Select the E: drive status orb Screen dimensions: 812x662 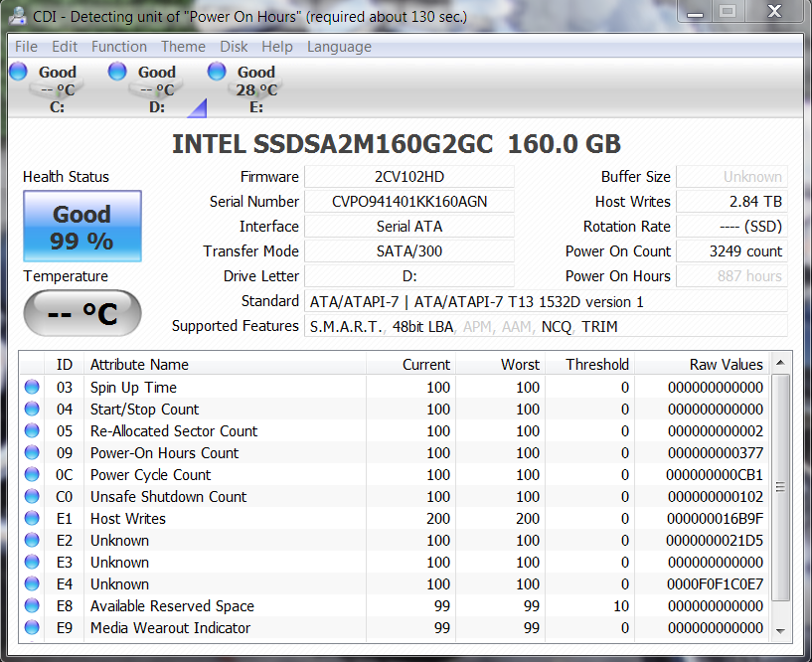(217, 71)
